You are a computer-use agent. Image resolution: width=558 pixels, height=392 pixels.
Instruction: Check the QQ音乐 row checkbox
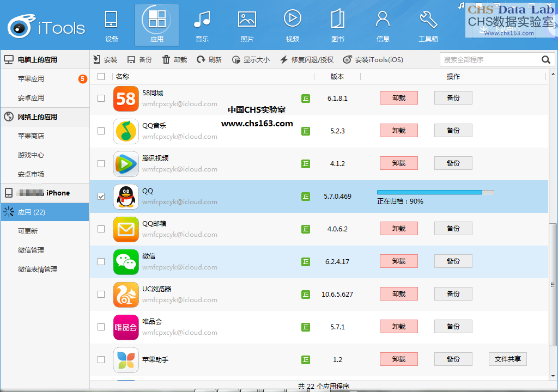(x=101, y=131)
